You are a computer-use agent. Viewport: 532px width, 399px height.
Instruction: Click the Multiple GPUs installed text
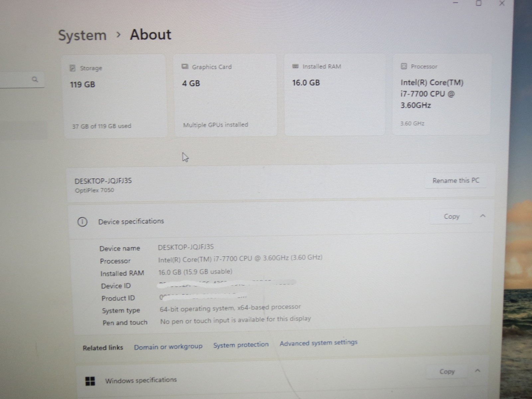click(x=215, y=125)
